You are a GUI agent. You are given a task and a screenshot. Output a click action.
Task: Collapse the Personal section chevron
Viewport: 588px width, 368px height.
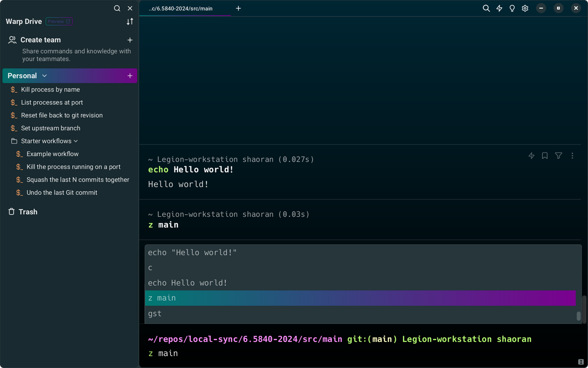(45, 76)
